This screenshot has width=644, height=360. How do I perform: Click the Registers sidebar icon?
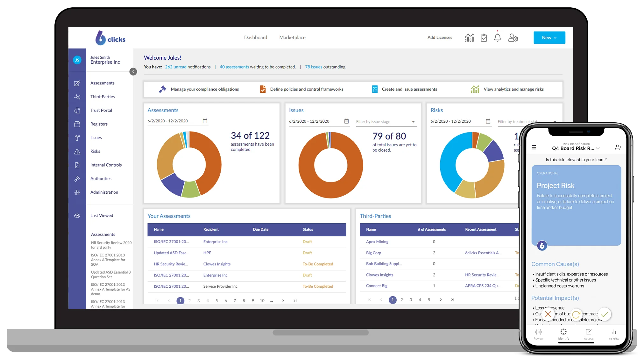point(77,124)
